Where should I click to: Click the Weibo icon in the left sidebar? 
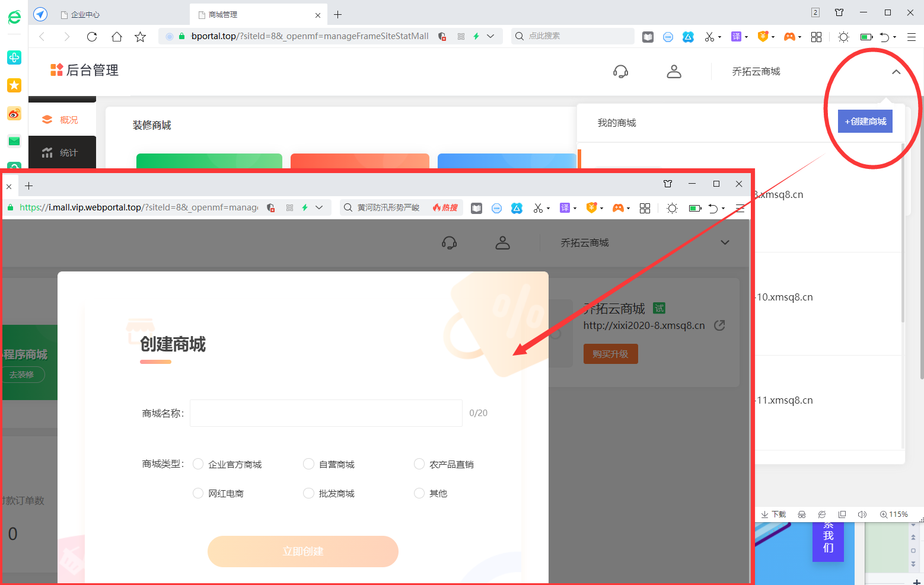(x=14, y=113)
